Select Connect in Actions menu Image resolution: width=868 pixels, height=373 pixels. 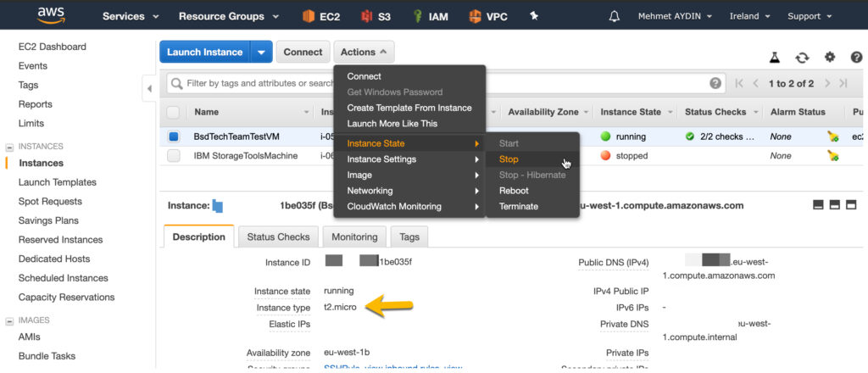click(409, 76)
